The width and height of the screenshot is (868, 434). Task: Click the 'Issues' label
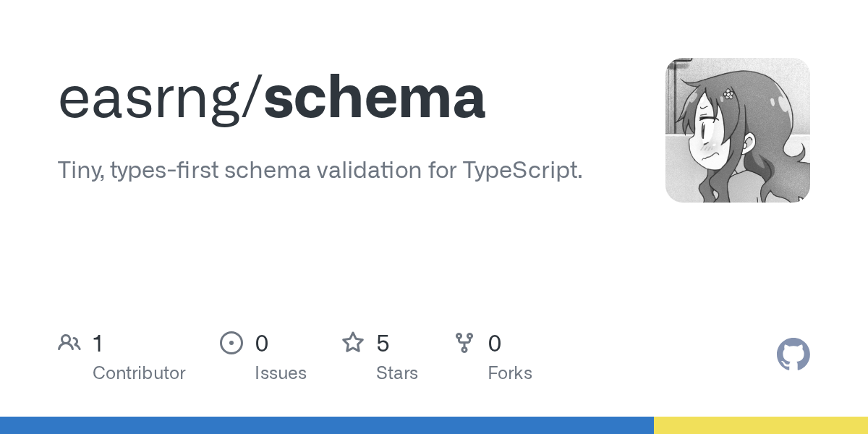[281, 373]
